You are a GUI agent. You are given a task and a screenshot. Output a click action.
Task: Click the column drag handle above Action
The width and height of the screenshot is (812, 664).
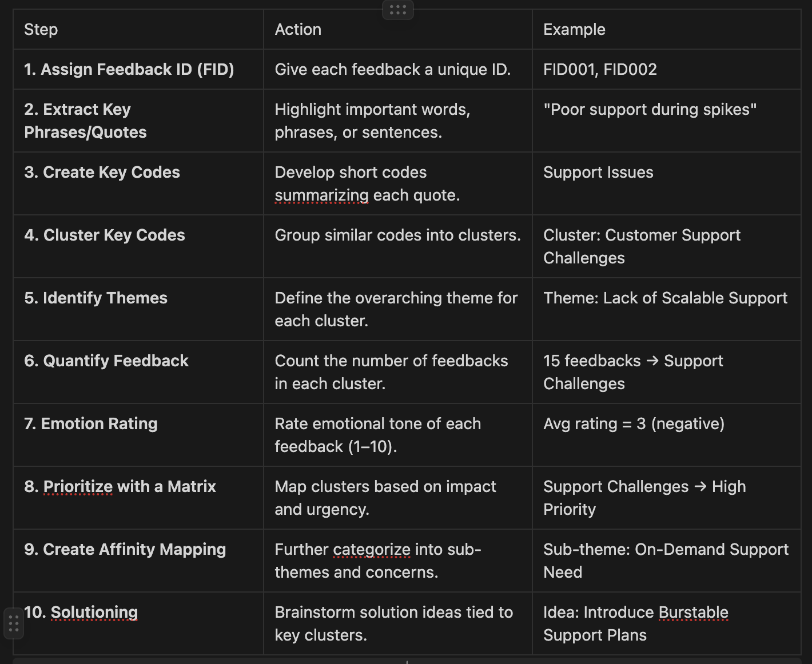tap(397, 10)
